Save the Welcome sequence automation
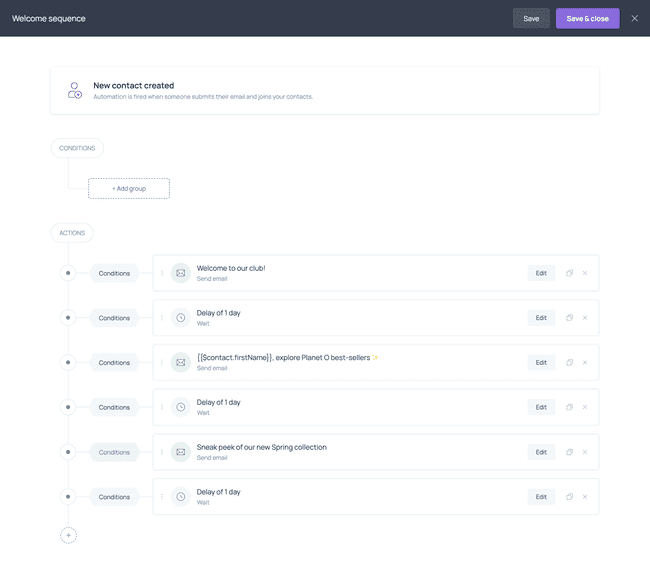The height and width of the screenshot is (579, 650). [x=531, y=19]
